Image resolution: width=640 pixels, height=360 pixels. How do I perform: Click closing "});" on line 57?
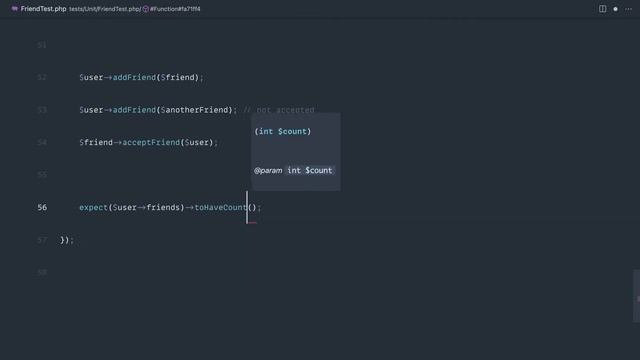click(67, 240)
